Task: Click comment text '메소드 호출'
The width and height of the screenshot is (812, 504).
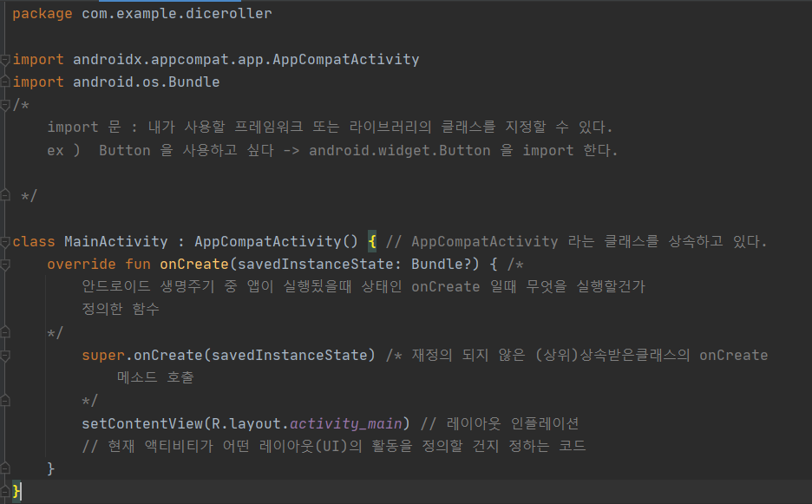Action: (x=154, y=377)
